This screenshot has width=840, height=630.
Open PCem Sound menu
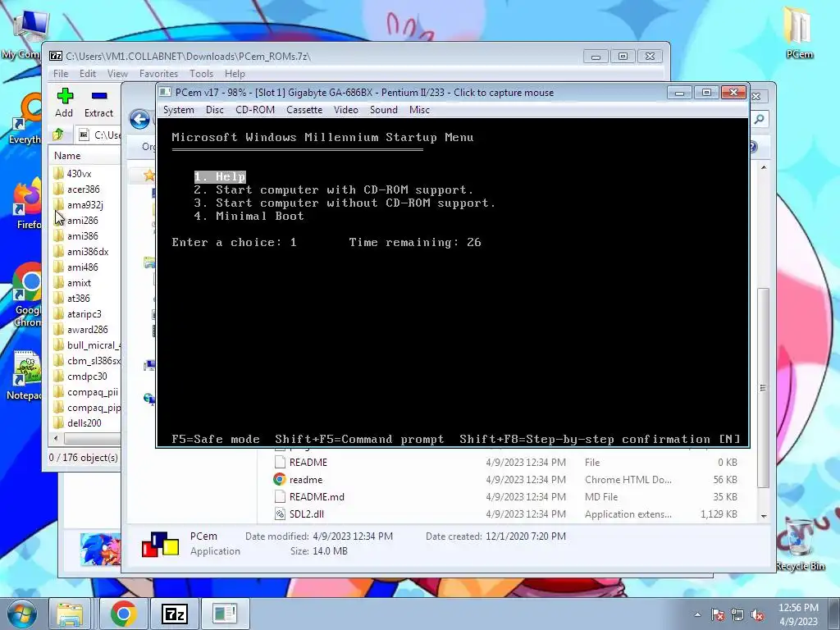click(384, 110)
